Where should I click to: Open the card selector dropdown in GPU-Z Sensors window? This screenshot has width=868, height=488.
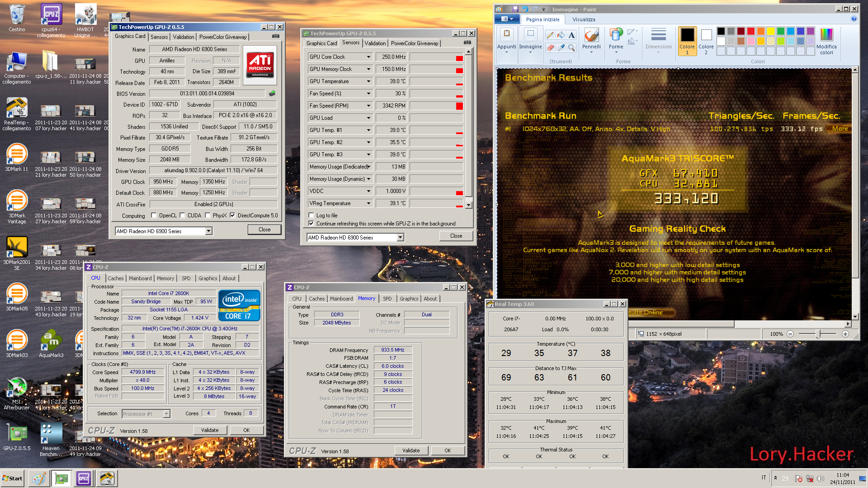(x=400, y=238)
